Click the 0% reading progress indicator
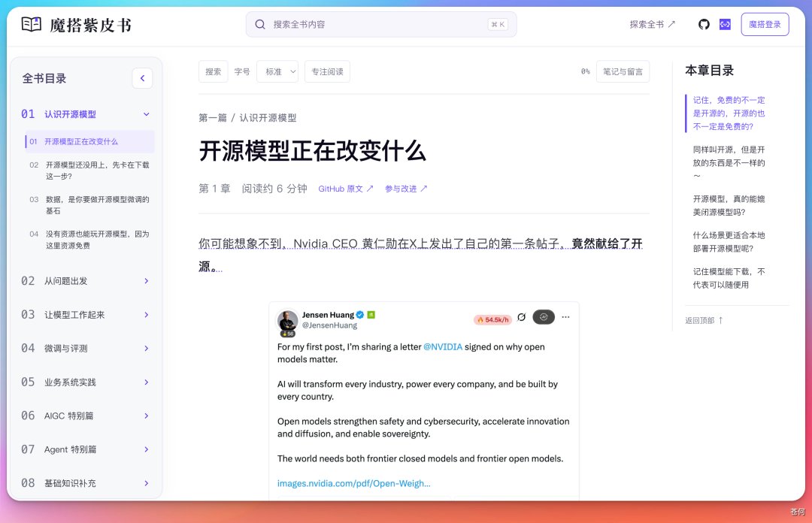Viewport: 812px width, 523px height. tap(585, 71)
